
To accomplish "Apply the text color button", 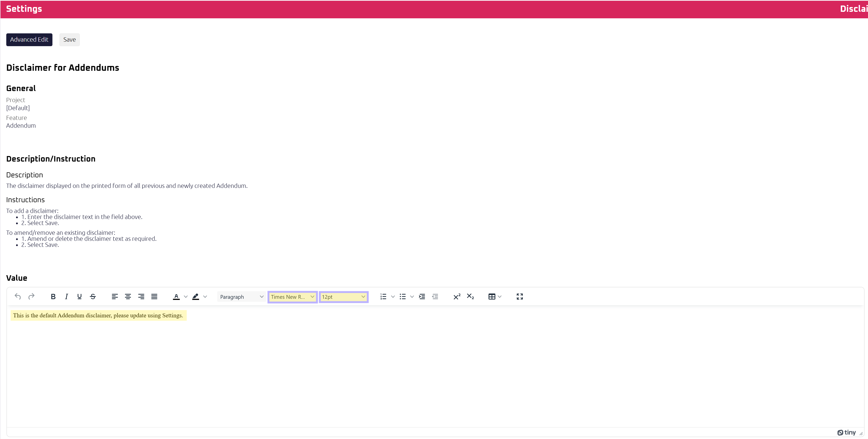I will pyautogui.click(x=176, y=297).
